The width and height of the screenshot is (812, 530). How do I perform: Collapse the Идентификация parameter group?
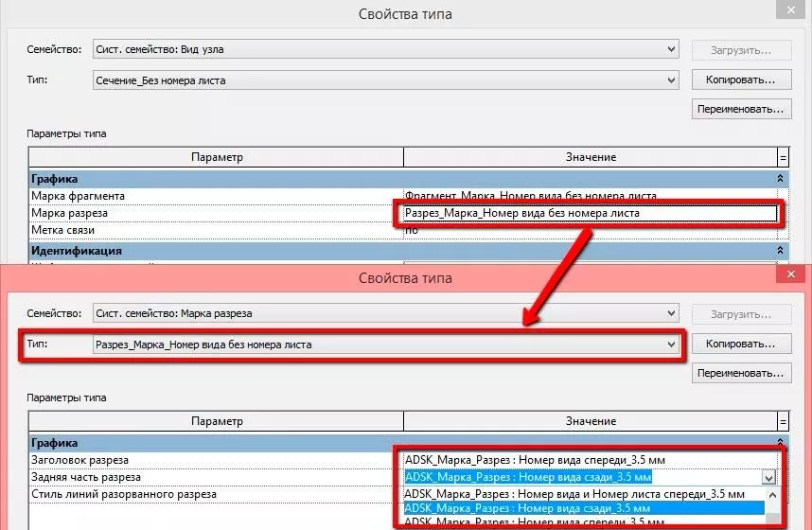point(781,251)
